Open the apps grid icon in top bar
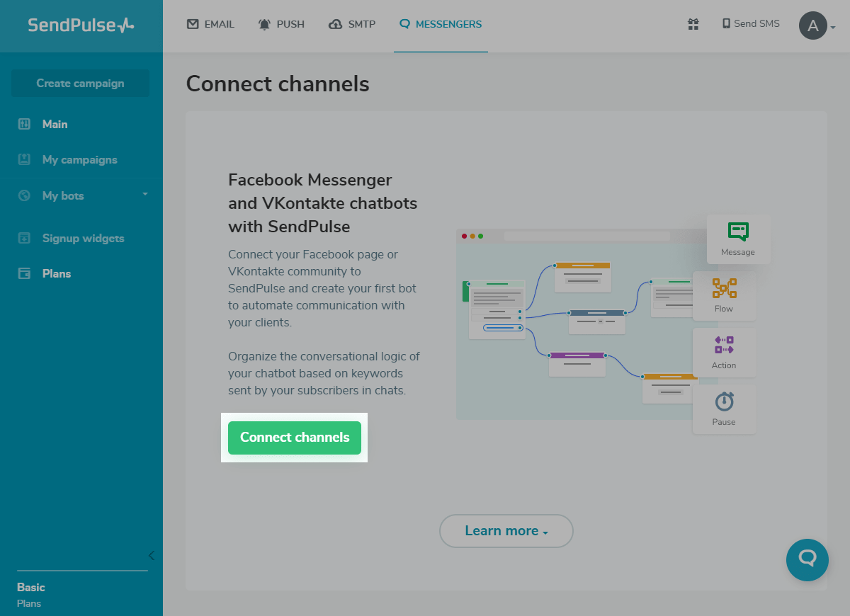850x616 pixels. [x=693, y=24]
